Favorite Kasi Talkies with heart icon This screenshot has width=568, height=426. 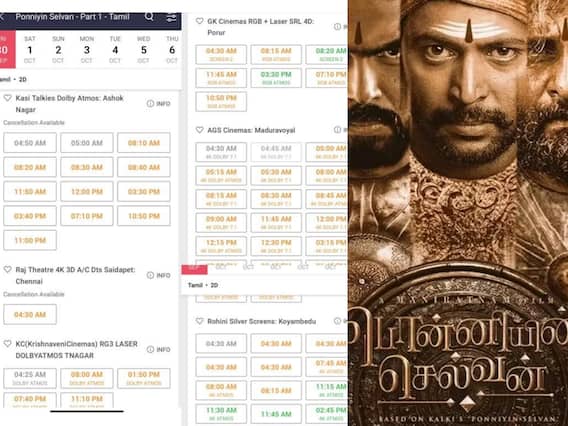click(8, 98)
